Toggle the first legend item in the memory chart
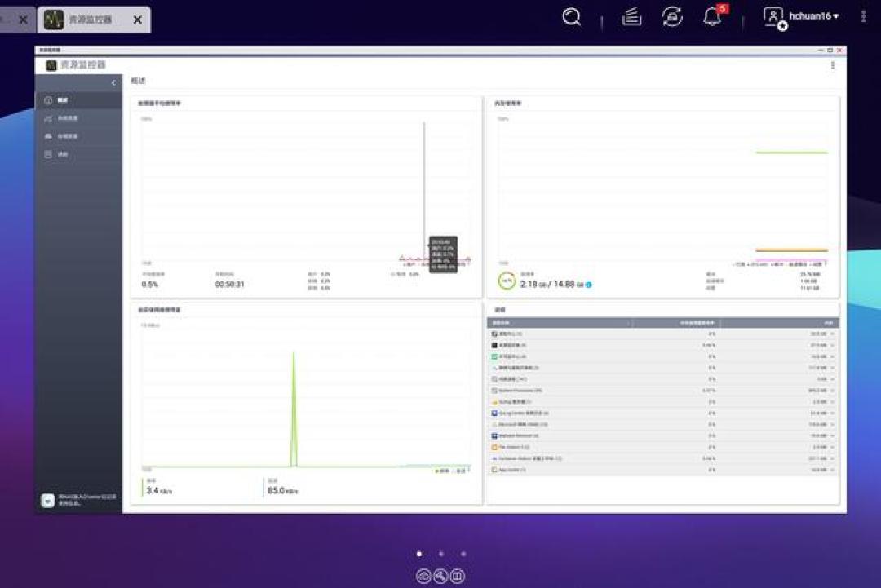This screenshot has width=881, height=588. click(x=739, y=264)
